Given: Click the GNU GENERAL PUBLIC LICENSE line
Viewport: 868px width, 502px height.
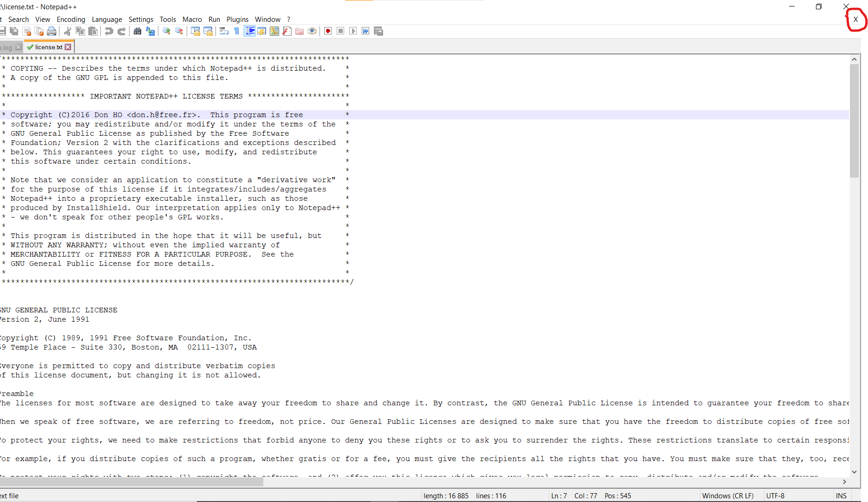Looking at the screenshot, I should coord(59,310).
